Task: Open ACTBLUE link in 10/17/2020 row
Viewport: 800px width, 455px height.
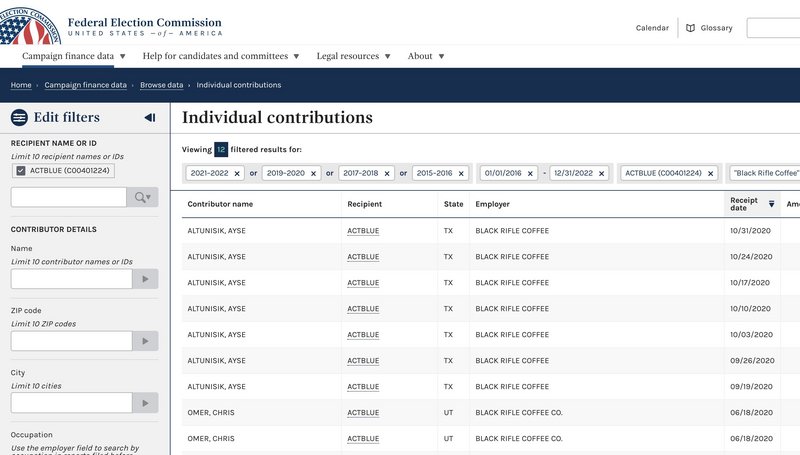Action: [x=363, y=283]
